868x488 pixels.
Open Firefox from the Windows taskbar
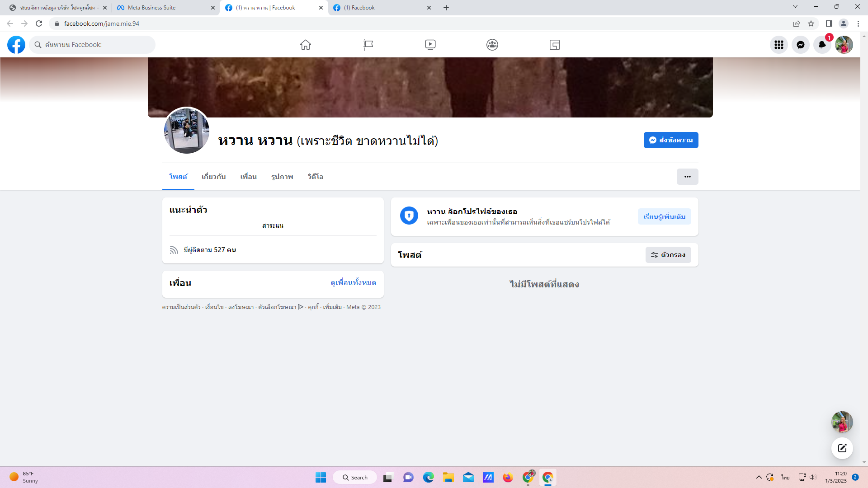tap(508, 478)
